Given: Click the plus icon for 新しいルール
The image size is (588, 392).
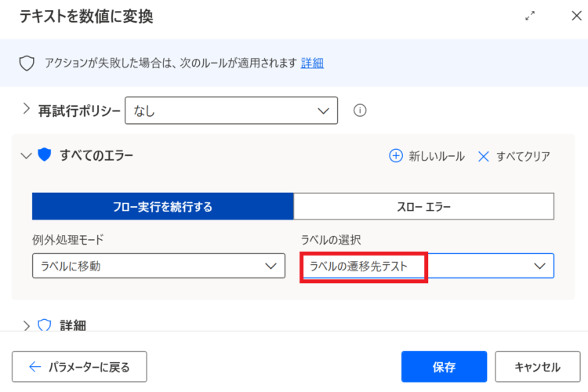Looking at the screenshot, I should (x=396, y=156).
